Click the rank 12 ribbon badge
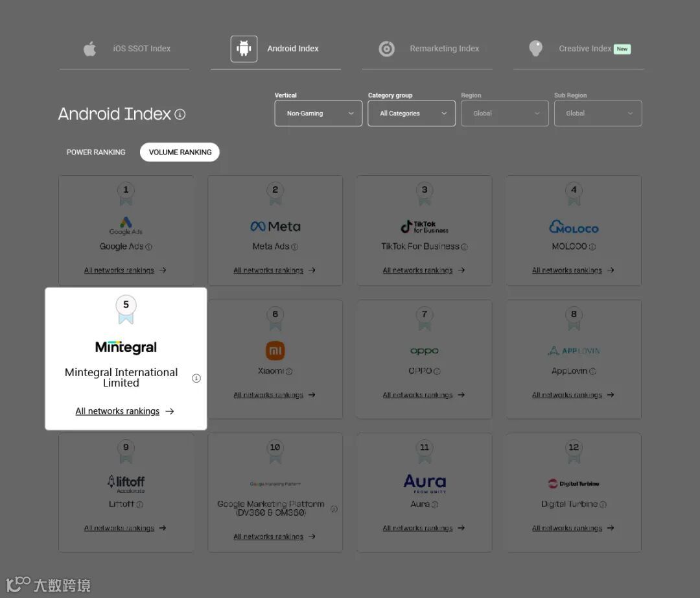 [574, 451]
